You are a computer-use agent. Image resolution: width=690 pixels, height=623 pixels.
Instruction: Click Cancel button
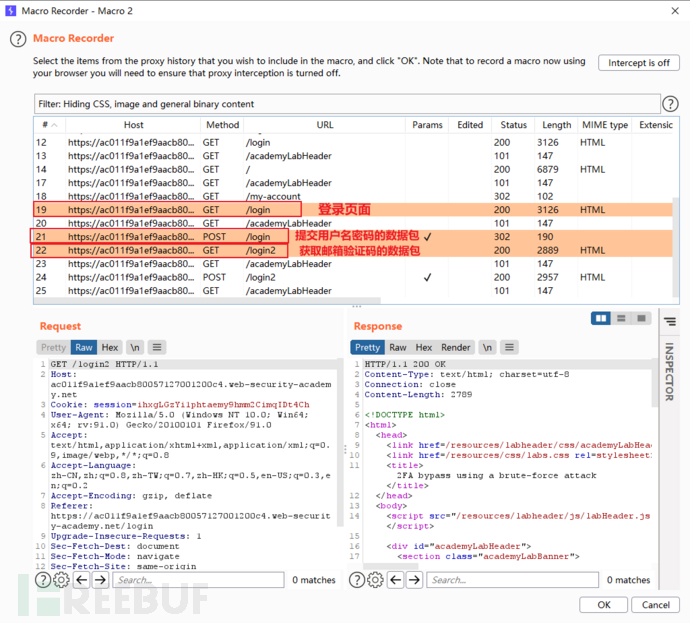pos(655,605)
